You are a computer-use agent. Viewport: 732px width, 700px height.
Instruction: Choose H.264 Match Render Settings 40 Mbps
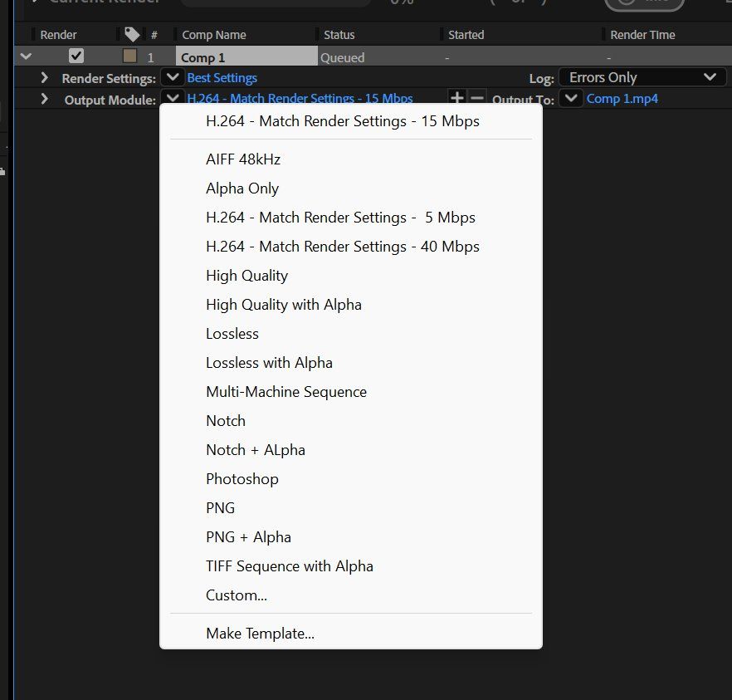(342, 247)
